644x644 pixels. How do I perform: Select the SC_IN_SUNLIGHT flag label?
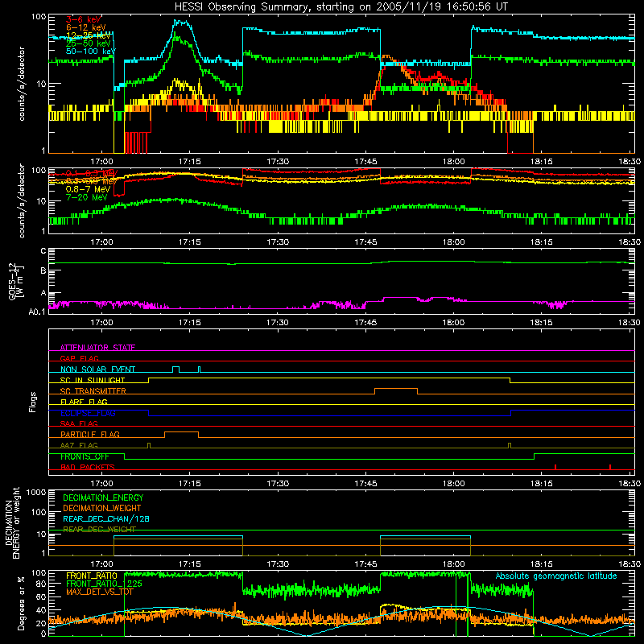click(93, 380)
